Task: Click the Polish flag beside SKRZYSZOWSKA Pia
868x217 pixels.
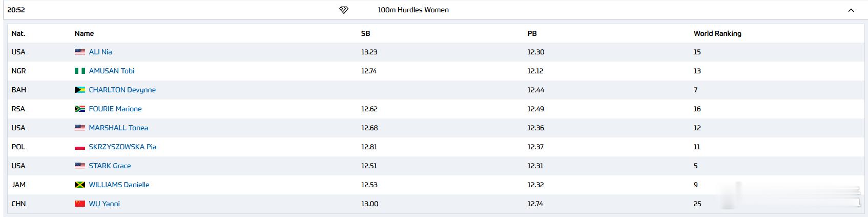Action: (x=80, y=147)
